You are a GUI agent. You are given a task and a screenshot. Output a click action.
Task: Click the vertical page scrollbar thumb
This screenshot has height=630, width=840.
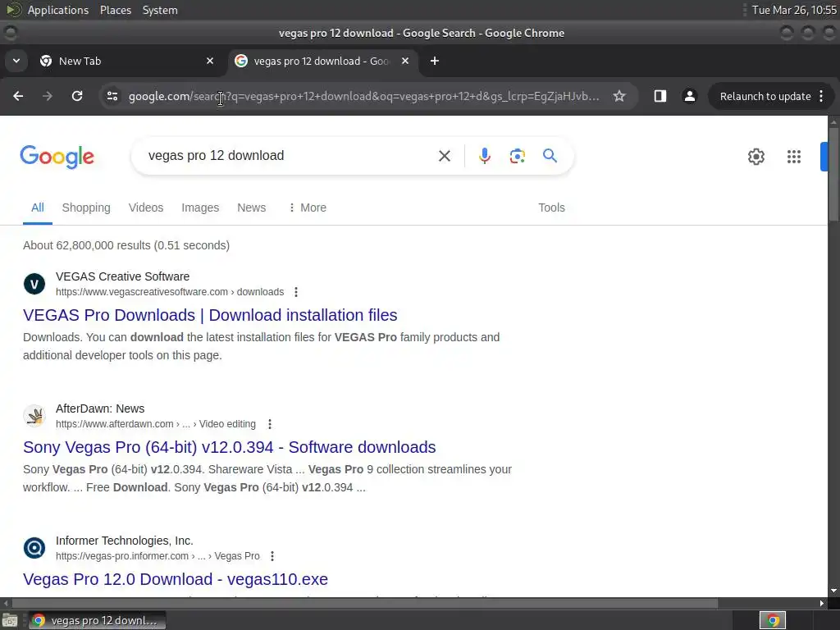pyautogui.click(x=833, y=174)
